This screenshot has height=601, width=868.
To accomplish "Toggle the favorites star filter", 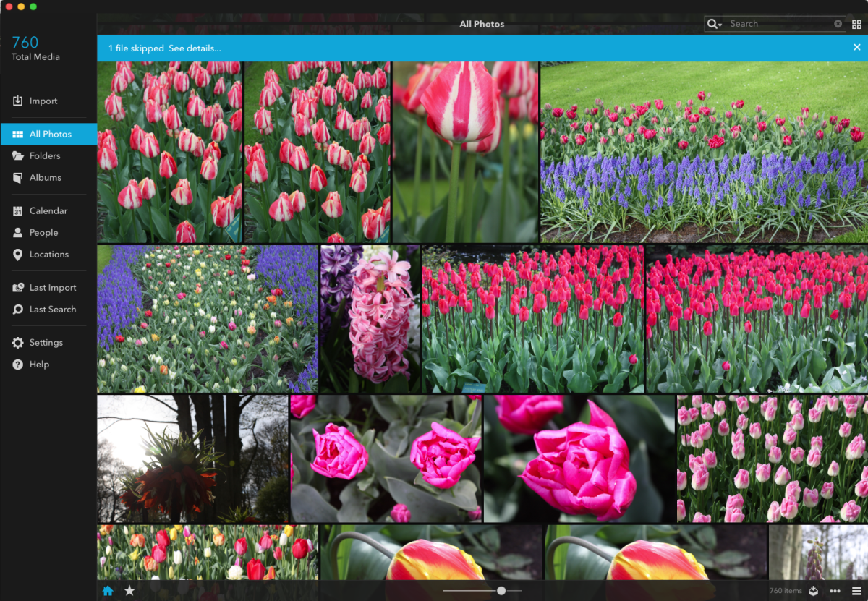I will click(129, 591).
